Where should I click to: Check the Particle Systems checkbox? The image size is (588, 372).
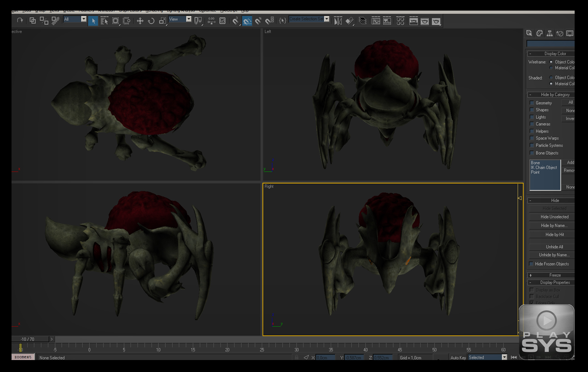pos(532,145)
